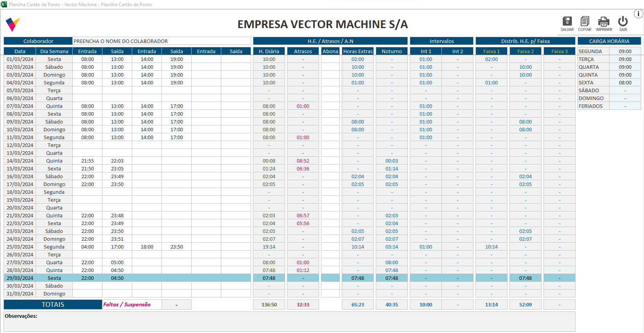Click the Abona column header
Viewport: 644px width, 333px height.
click(x=330, y=51)
